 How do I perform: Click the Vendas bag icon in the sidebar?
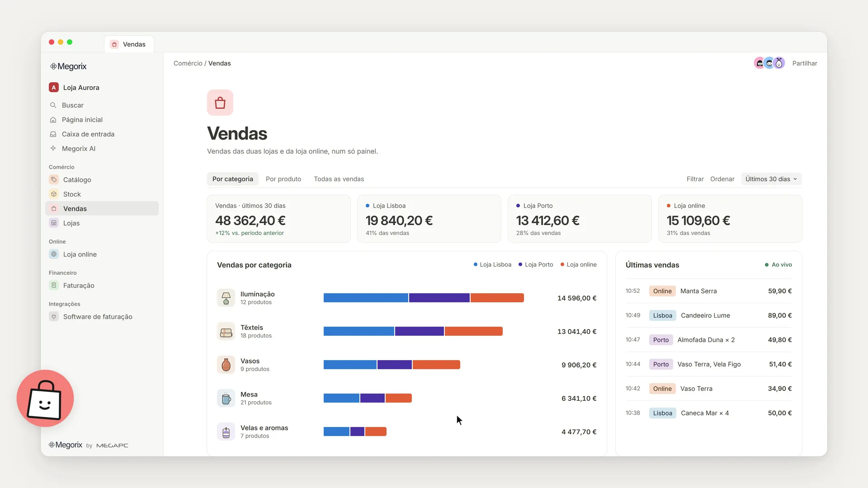pyautogui.click(x=54, y=209)
